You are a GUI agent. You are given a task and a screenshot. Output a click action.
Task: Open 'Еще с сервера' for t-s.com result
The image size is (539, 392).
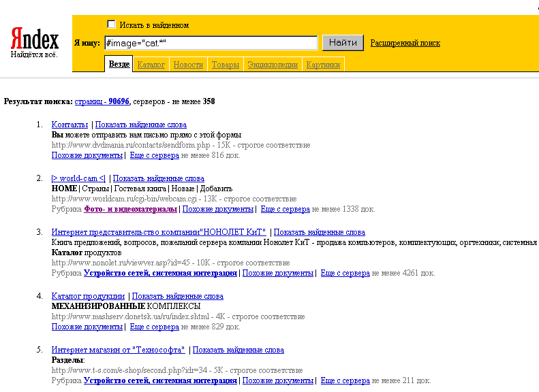(x=345, y=380)
